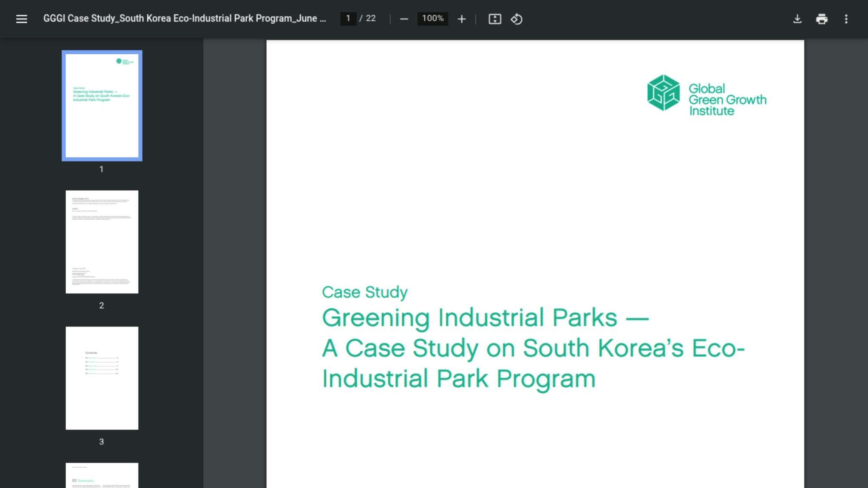Open the partially visible page 4 thumbnail
The image size is (868, 488).
coord(101,477)
